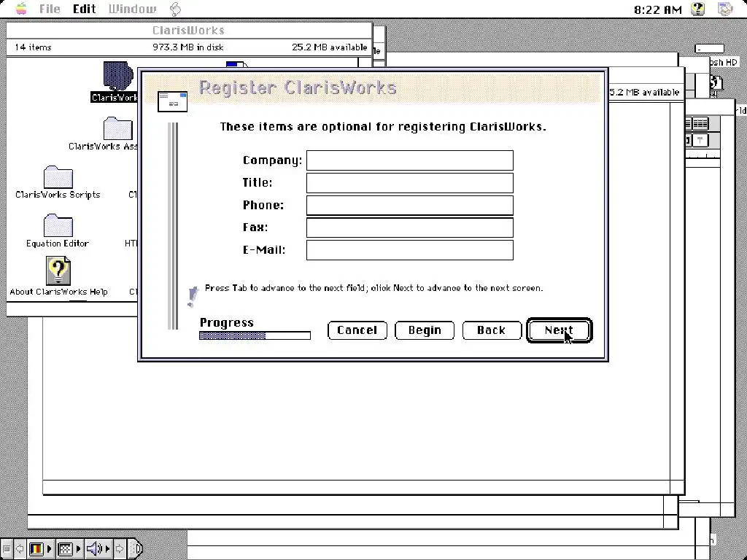Select the Equation Editor folder
This screenshot has height=560, width=747.
(x=58, y=226)
